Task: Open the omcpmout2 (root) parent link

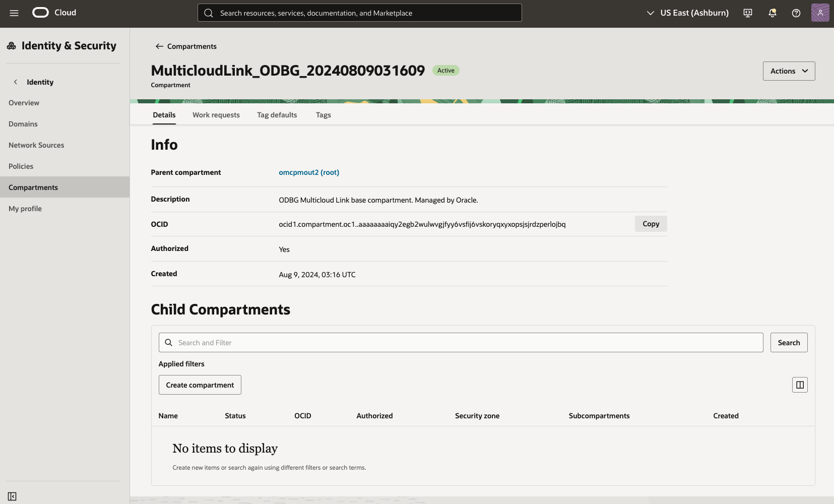Action: click(x=309, y=172)
